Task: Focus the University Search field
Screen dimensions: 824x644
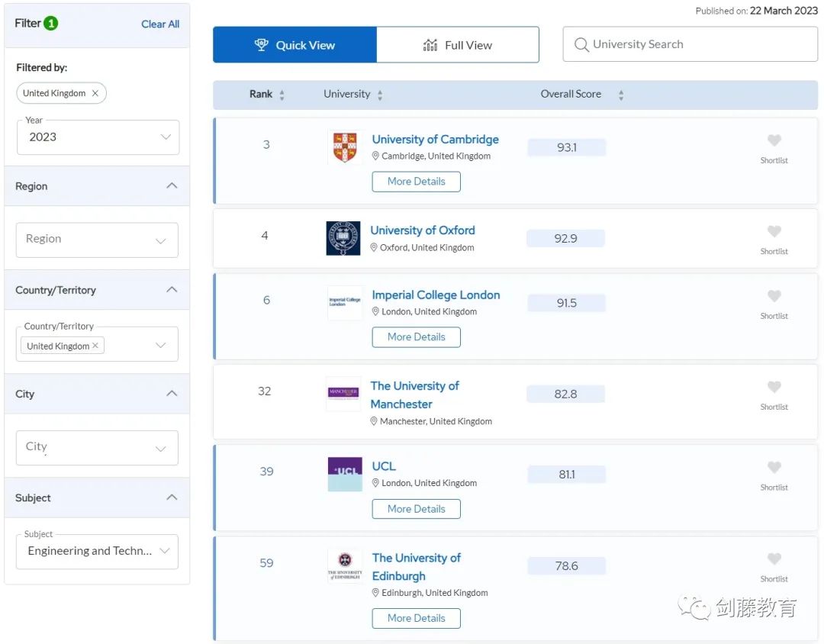Action: point(690,44)
